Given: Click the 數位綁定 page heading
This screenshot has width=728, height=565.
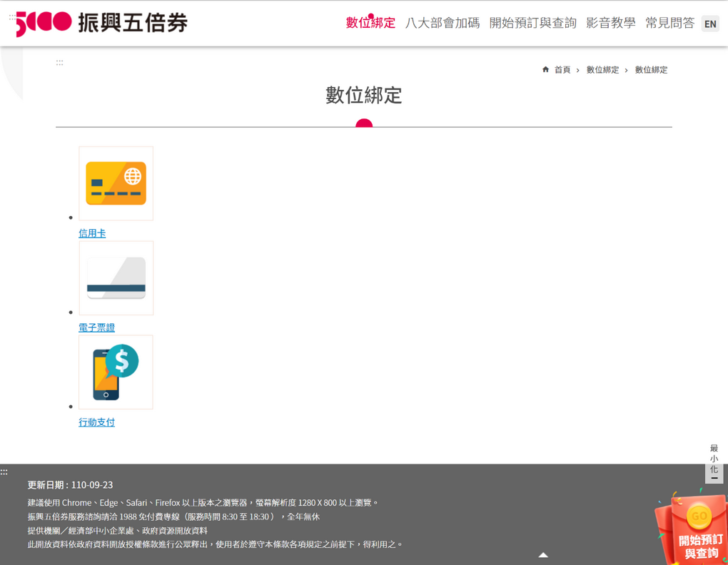Looking at the screenshot, I should pyautogui.click(x=364, y=95).
